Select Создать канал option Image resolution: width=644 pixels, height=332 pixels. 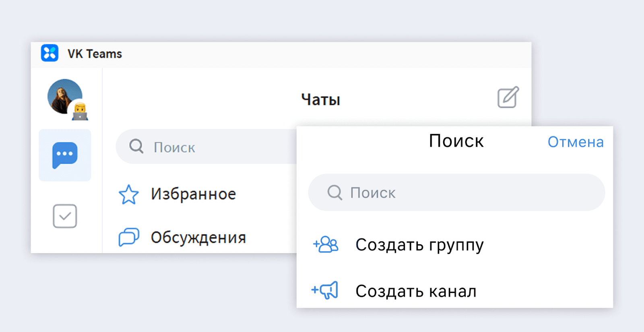pos(416,291)
